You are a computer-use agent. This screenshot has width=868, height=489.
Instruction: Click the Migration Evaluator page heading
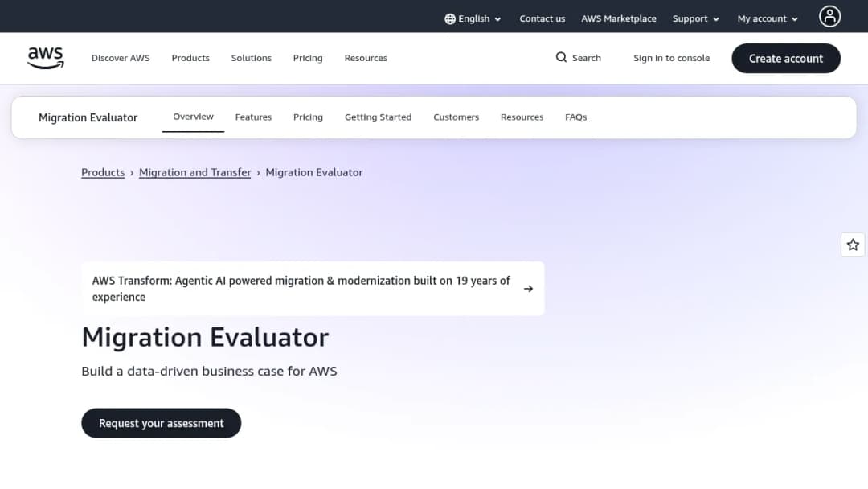click(x=206, y=337)
